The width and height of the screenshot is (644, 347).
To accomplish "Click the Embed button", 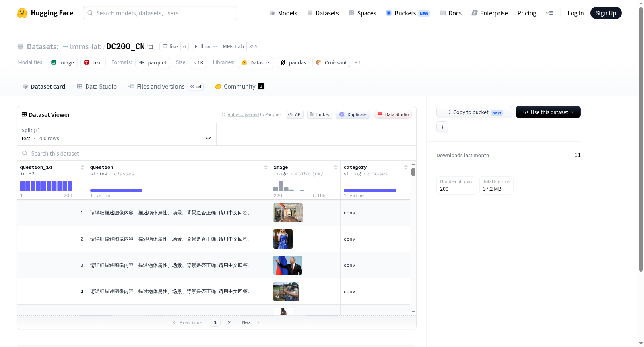I will point(320,114).
